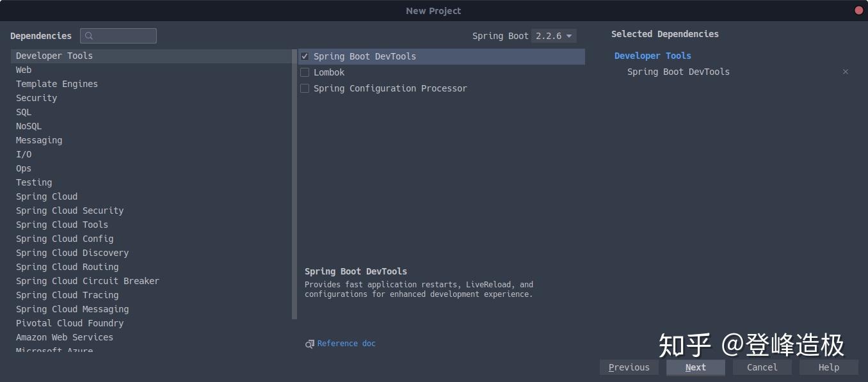Open the SQL dependencies category
This screenshot has height=382, width=868.
pyautogui.click(x=23, y=112)
